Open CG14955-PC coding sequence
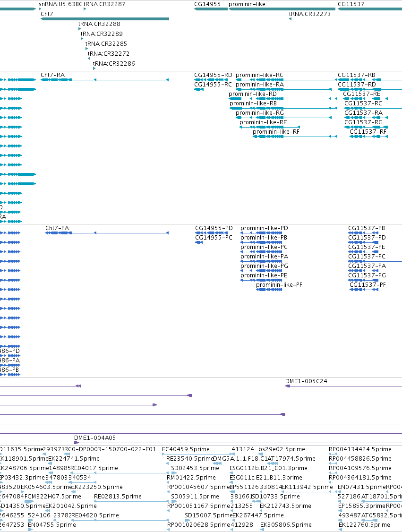The width and height of the screenshot is (402, 532). (214, 238)
